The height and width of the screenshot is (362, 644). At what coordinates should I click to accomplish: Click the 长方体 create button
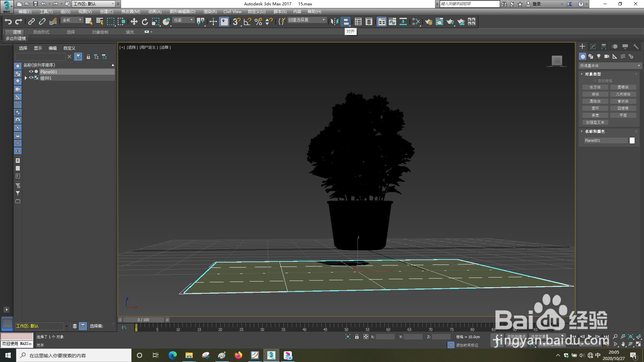(x=595, y=87)
